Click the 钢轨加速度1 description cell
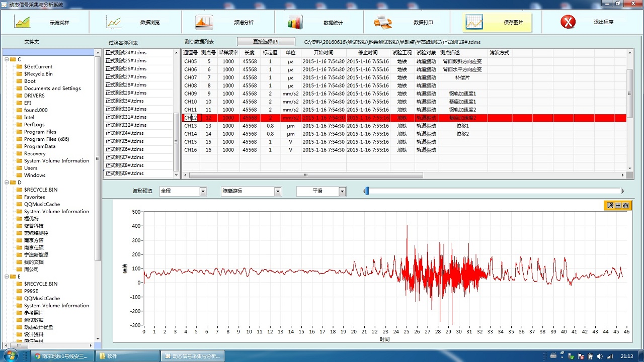This screenshot has height=362, width=644. pos(462,94)
